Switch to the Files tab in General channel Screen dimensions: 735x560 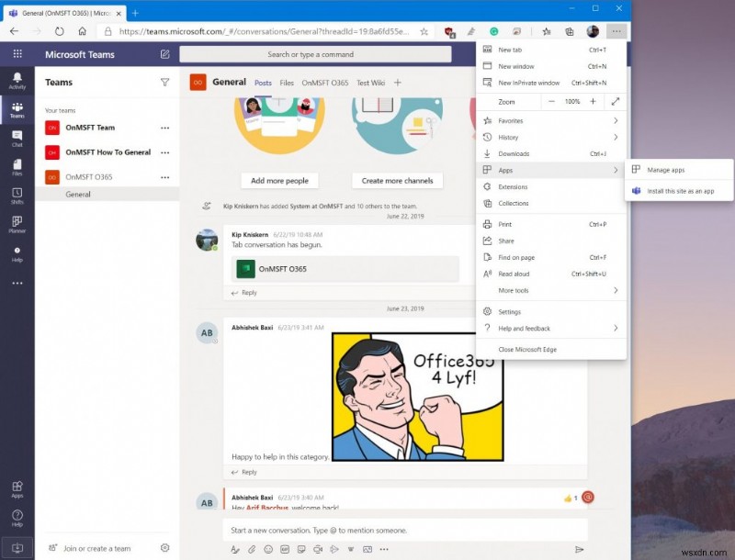pos(288,82)
